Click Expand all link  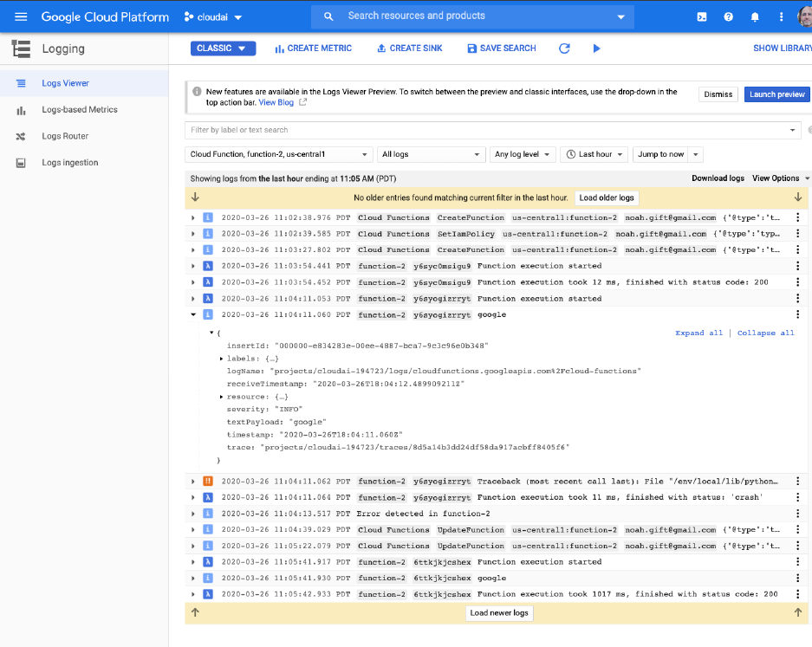[698, 333]
